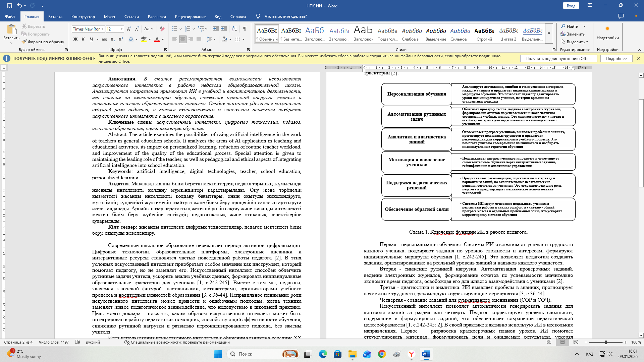The image size is (644, 362).
Task: Show paragraph marks with pilcrow icon
Action: click(x=245, y=29)
